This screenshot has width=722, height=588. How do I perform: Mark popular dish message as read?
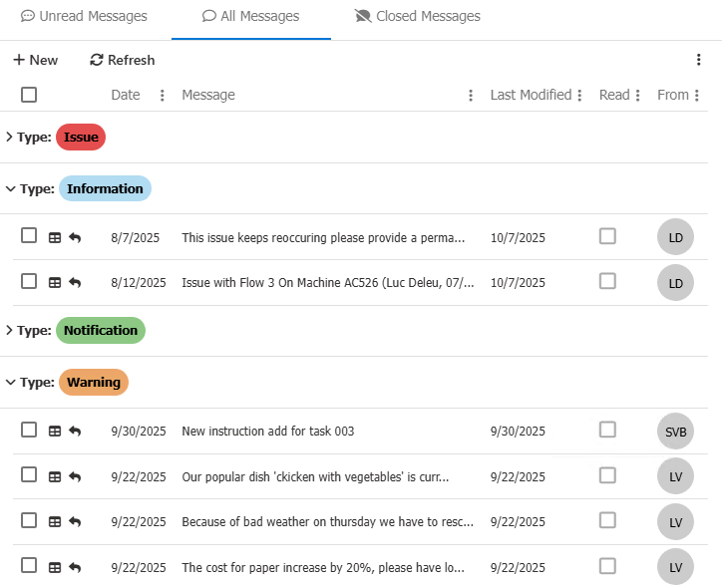coord(607,475)
